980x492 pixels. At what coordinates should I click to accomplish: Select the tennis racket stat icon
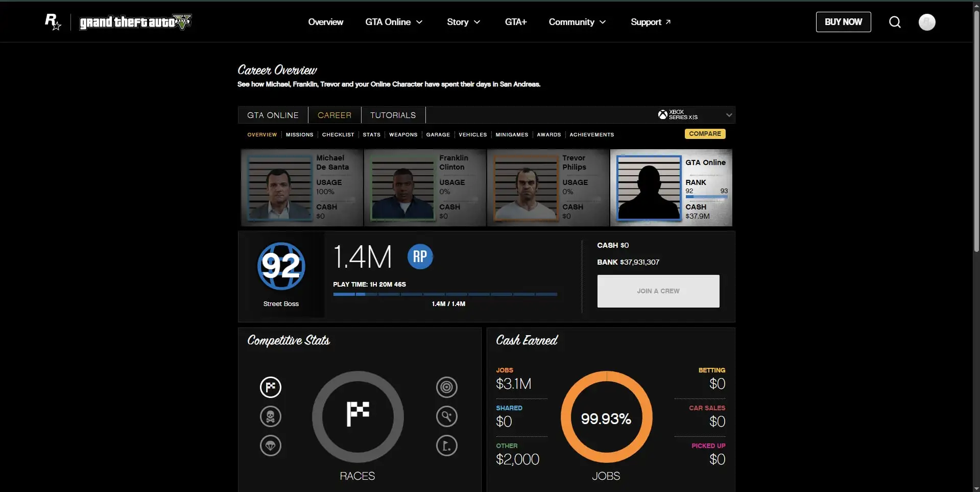pos(446,416)
